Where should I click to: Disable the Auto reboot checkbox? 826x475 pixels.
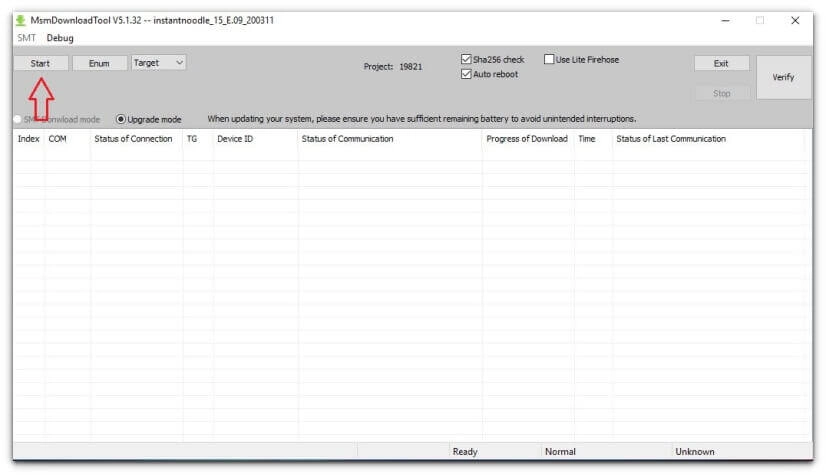(467, 75)
